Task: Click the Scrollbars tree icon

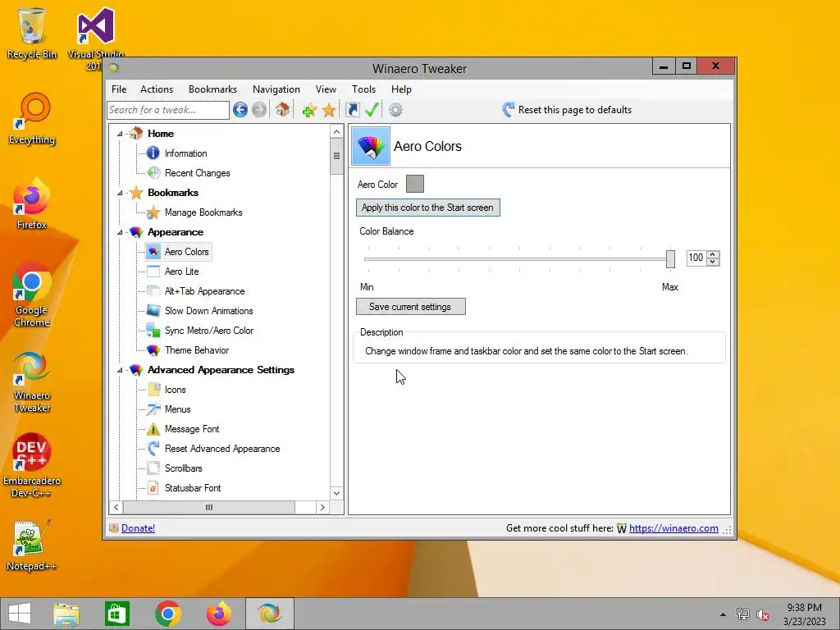Action: coord(153,468)
